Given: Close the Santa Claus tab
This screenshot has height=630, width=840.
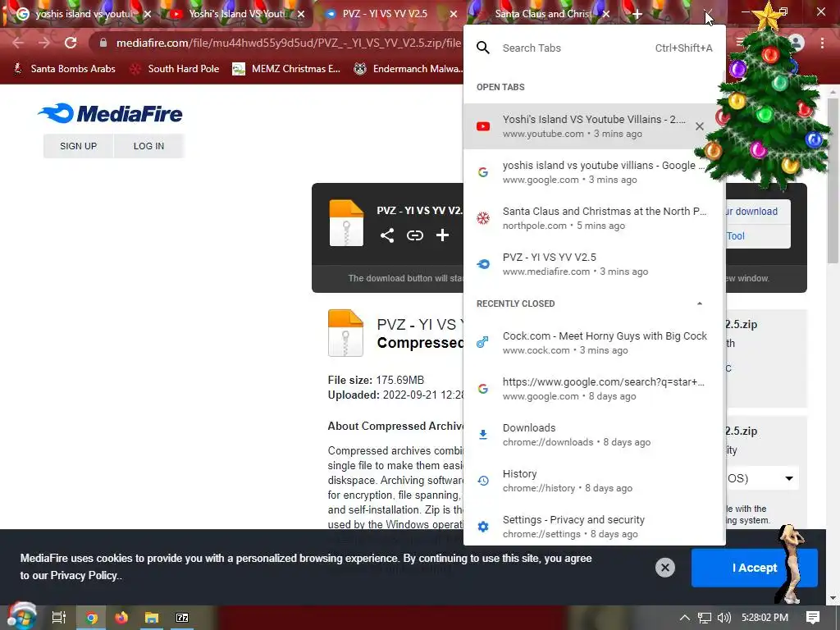Looking at the screenshot, I should click(x=606, y=15).
